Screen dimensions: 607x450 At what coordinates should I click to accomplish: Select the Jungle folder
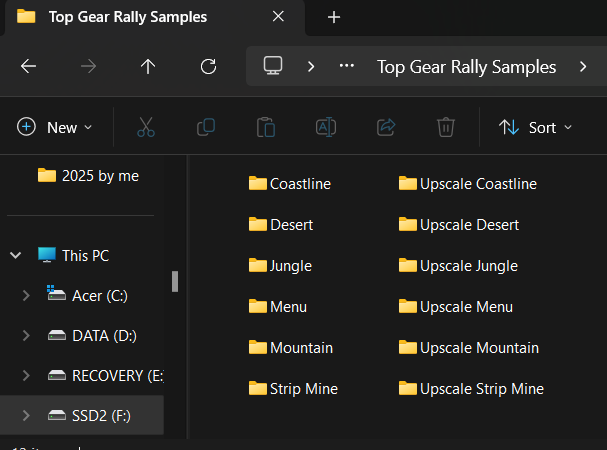click(x=280, y=266)
